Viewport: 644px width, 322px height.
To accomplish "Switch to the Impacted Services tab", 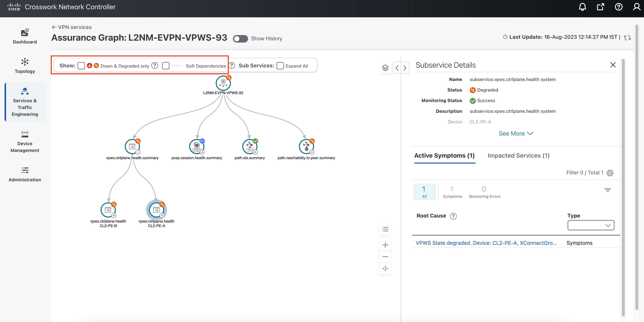I will tap(518, 155).
